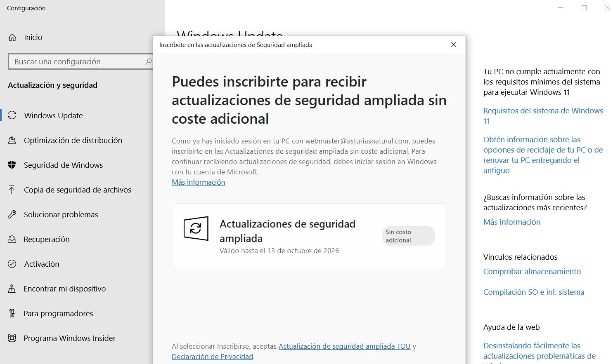The width and height of the screenshot is (613, 364).
Task: Click the Inicio home icon
Action: [x=12, y=38]
